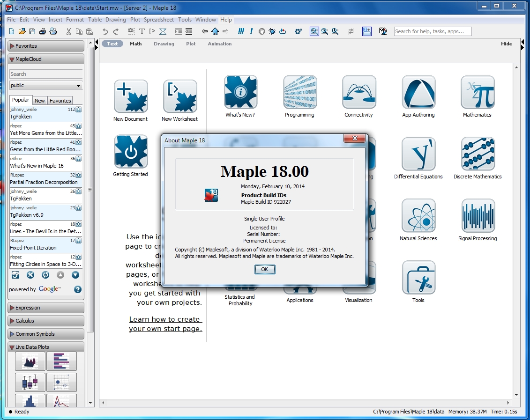Star the What's New in Maple 16 item
The width and height of the screenshot is (530, 420).
pos(78,159)
